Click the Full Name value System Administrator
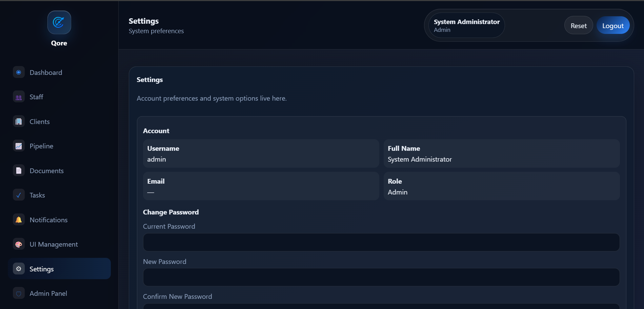This screenshot has height=309, width=644. pos(420,159)
